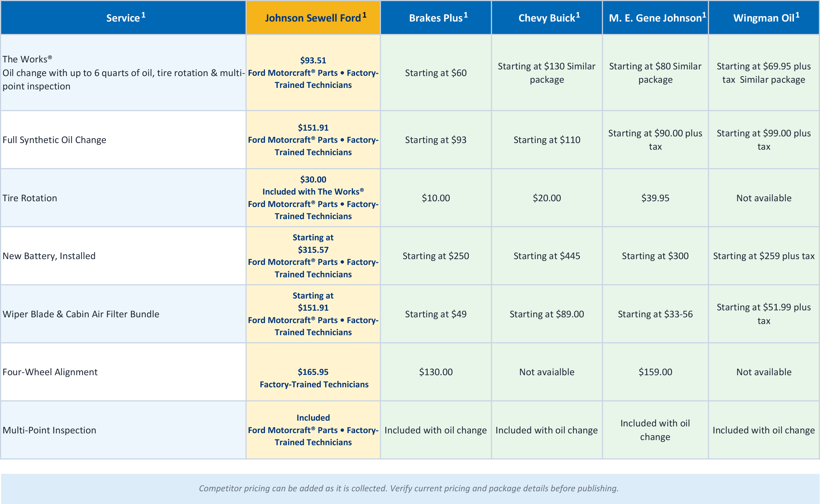The height and width of the screenshot is (504, 820).
Task: Select the Johnson Sewell Ford column header
Action: coord(313,18)
